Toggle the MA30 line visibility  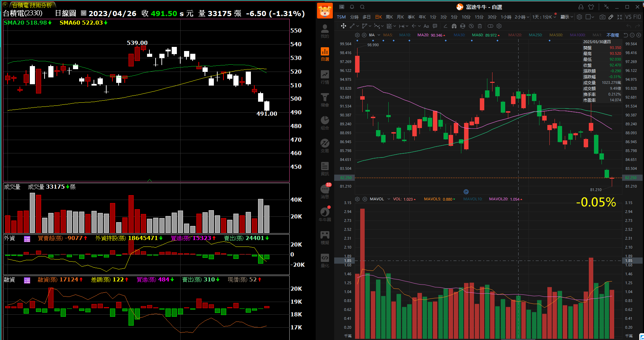point(459,35)
